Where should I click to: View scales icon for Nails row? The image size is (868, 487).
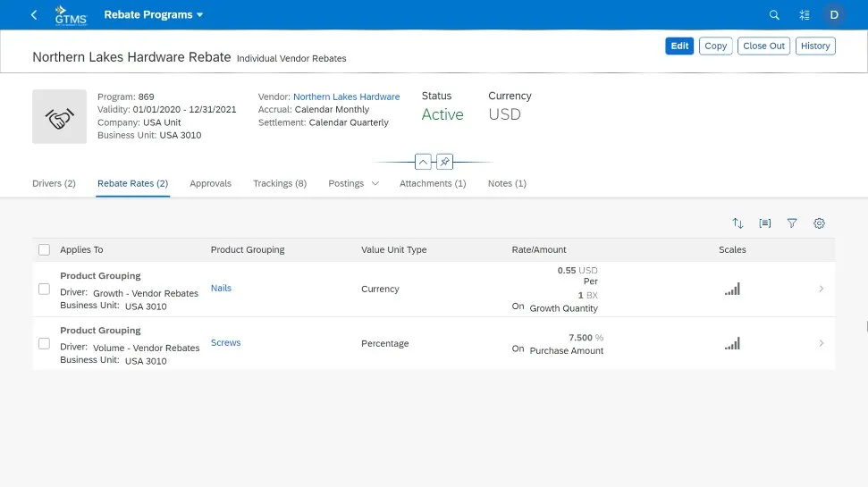coord(732,289)
